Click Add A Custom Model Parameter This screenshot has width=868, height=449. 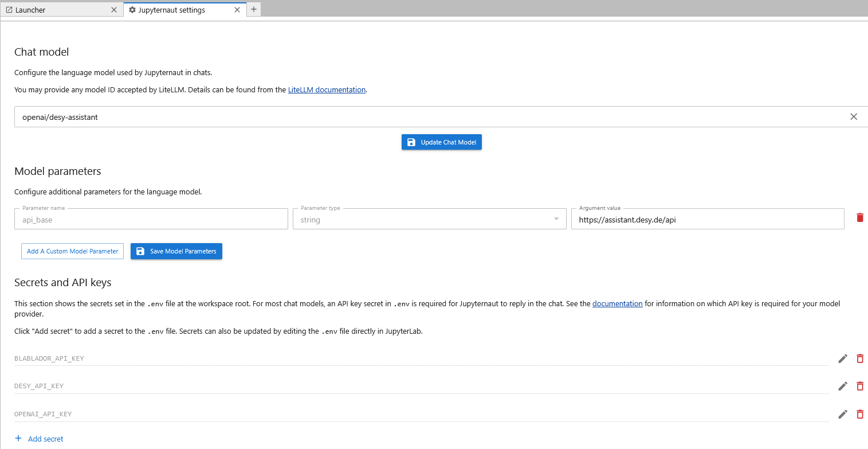72,251
